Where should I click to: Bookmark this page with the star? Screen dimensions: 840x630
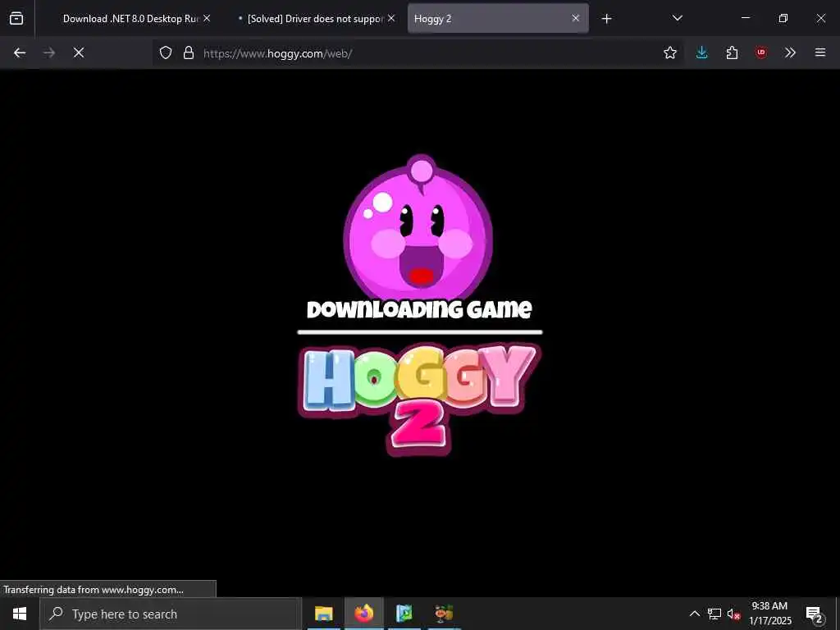669,52
